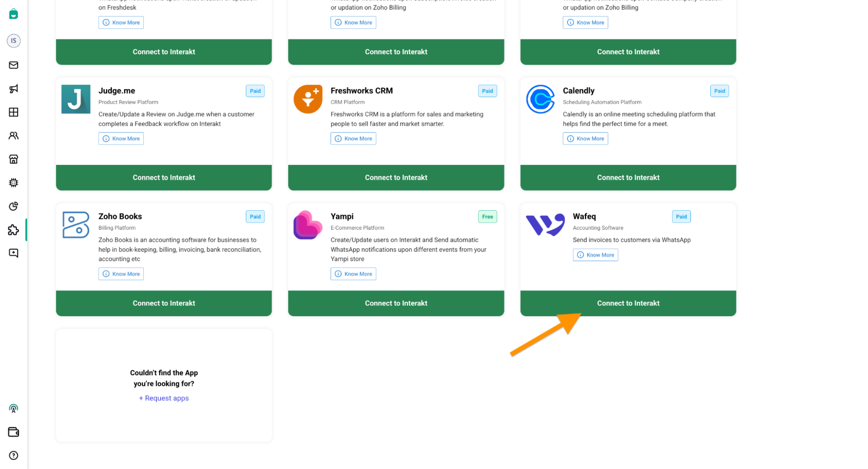
Task: Open the feedback comment icon in sidebar
Action: coord(13,253)
